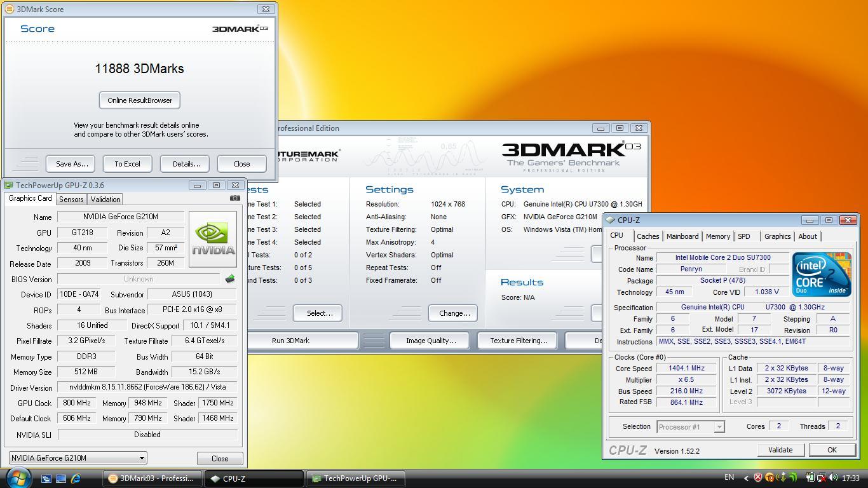Click the 3DMark Score title bar icon

coord(9,9)
